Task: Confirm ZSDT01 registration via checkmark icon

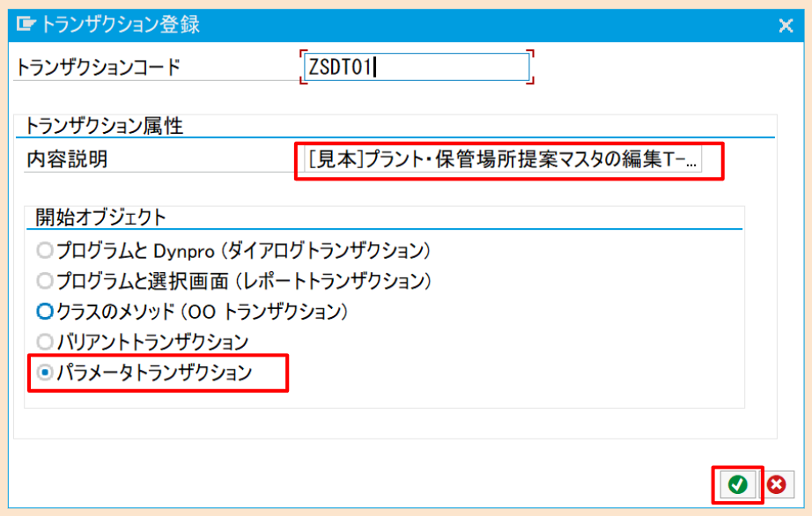Action: (x=738, y=484)
